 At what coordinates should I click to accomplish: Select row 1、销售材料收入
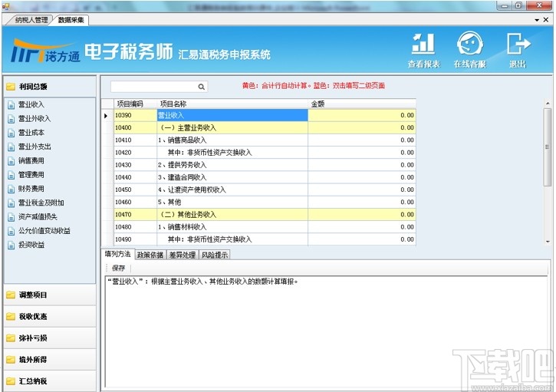265,227
